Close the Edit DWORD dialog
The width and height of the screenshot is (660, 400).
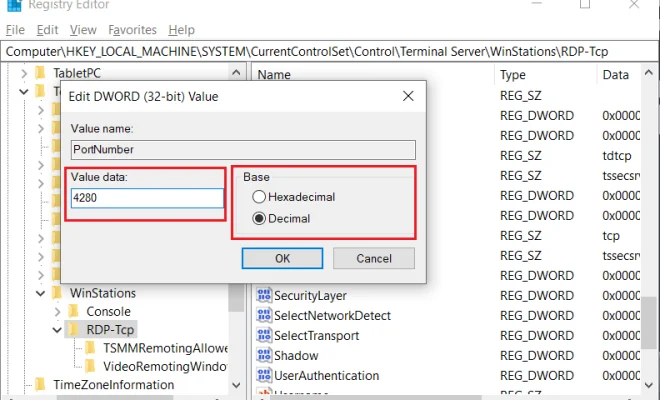coord(408,96)
